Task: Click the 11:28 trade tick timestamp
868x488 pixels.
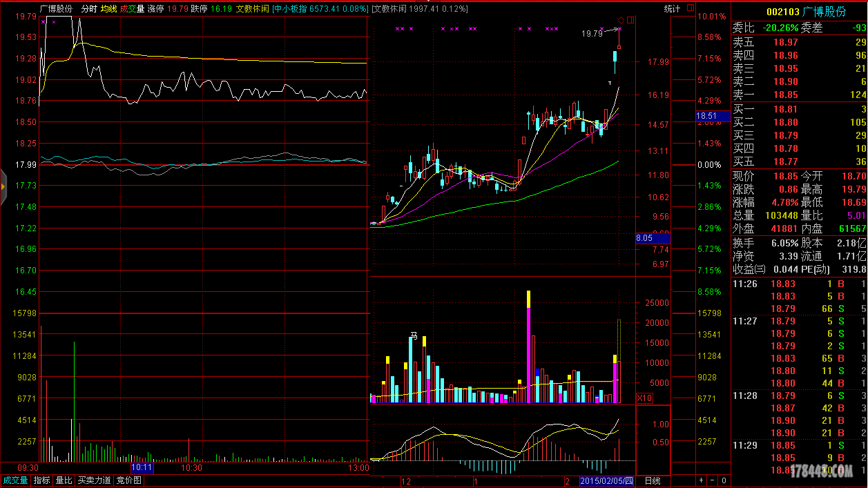Action: (x=744, y=396)
